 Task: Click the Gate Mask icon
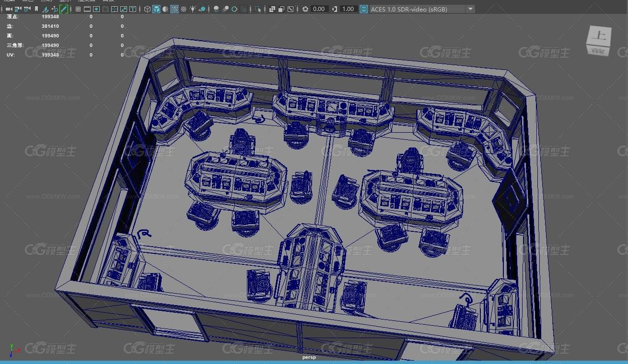coord(105,9)
